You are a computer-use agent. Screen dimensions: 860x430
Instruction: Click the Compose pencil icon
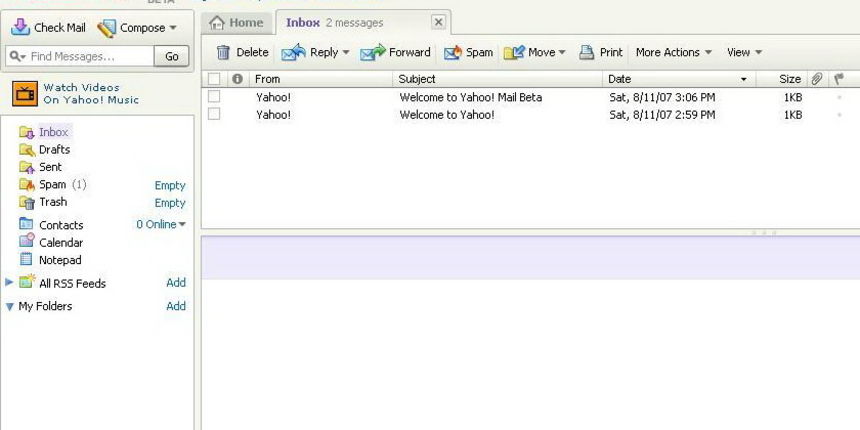click(x=106, y=28)
